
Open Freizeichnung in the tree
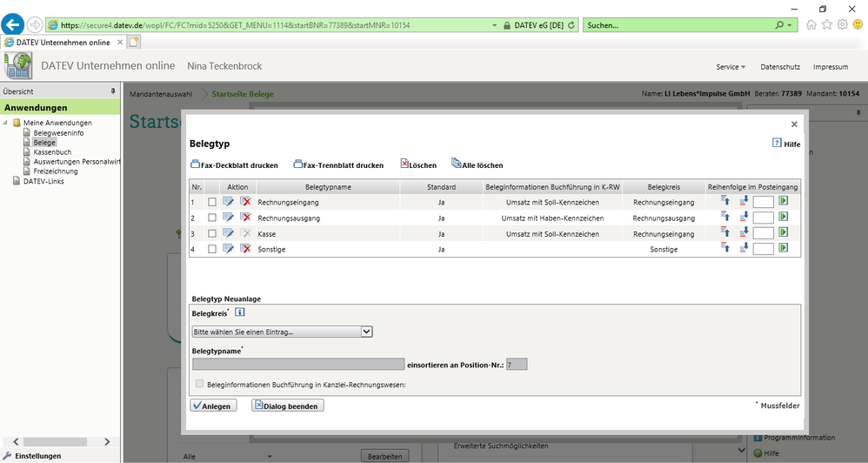pos(56,171)
